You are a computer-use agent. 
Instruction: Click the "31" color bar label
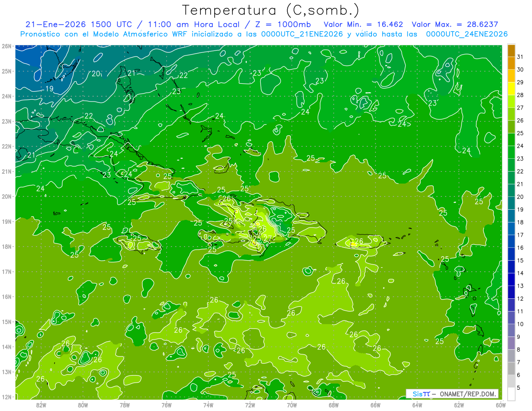point(520,57)
